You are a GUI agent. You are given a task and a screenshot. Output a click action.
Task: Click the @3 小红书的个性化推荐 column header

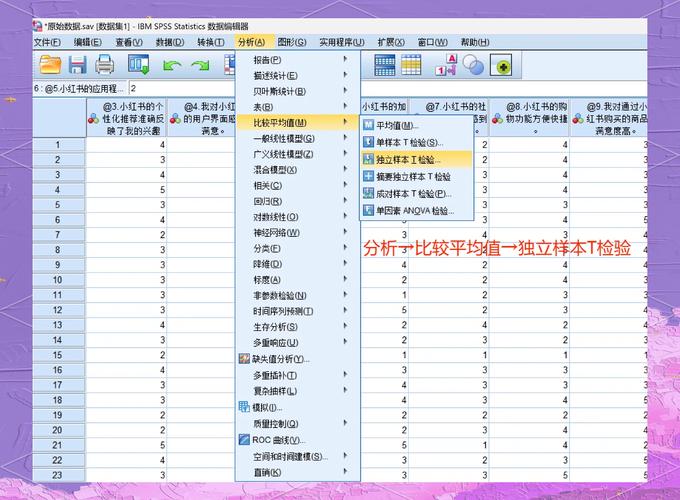click(127, 118)
